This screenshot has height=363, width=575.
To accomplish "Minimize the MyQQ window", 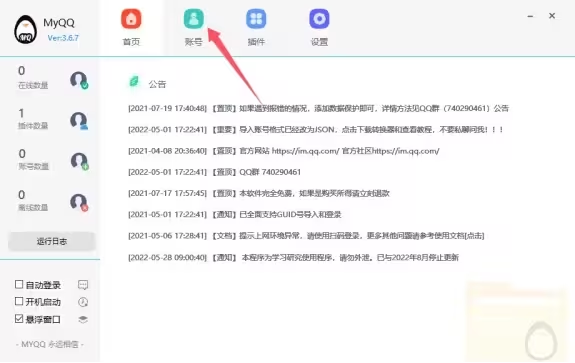I will click(530, 16).
